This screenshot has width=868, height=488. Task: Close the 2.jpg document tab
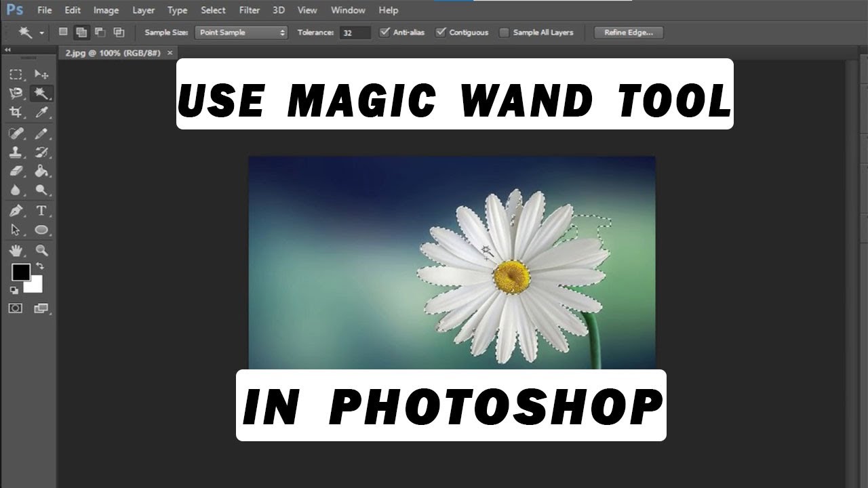pos(170,52)
